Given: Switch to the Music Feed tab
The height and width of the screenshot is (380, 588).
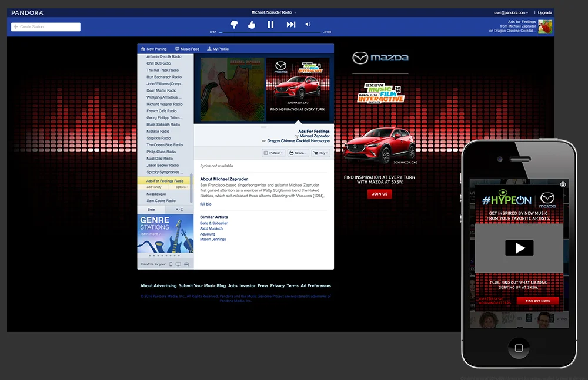Looking at the screenshot, I should (x=187, y=49).
